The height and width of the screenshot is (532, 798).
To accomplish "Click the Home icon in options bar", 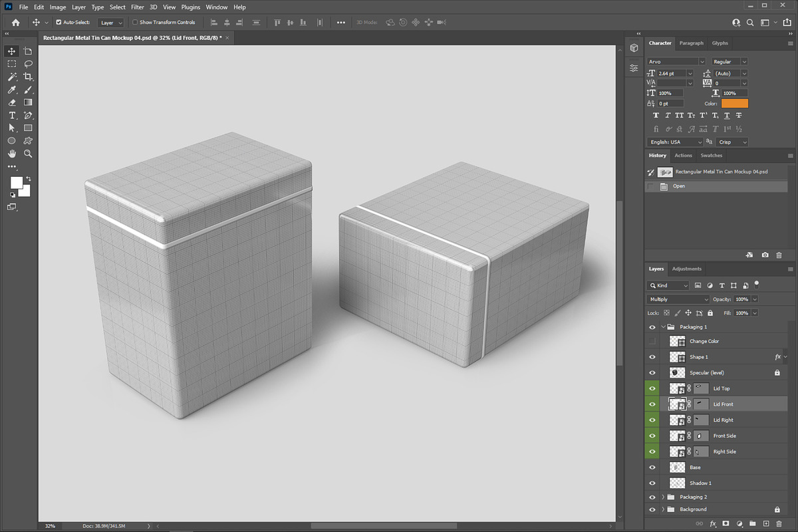I will coord(15,23).
